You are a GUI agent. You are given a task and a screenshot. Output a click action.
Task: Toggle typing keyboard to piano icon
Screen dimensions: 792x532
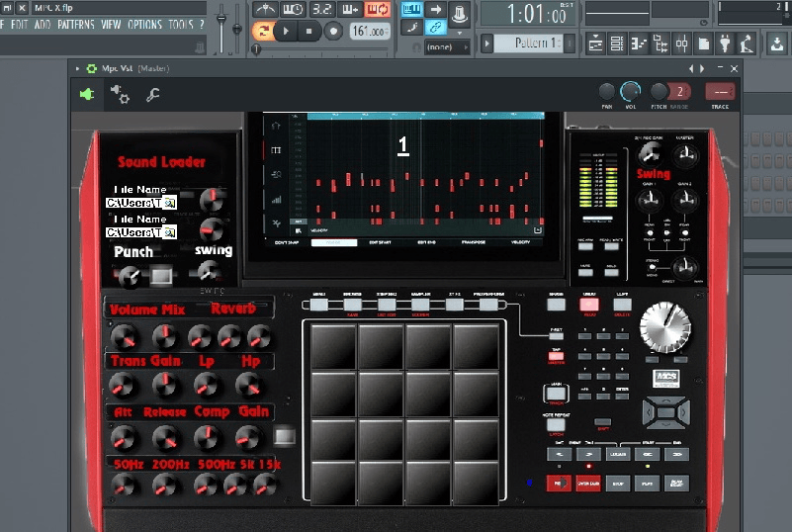coord(411,9)
